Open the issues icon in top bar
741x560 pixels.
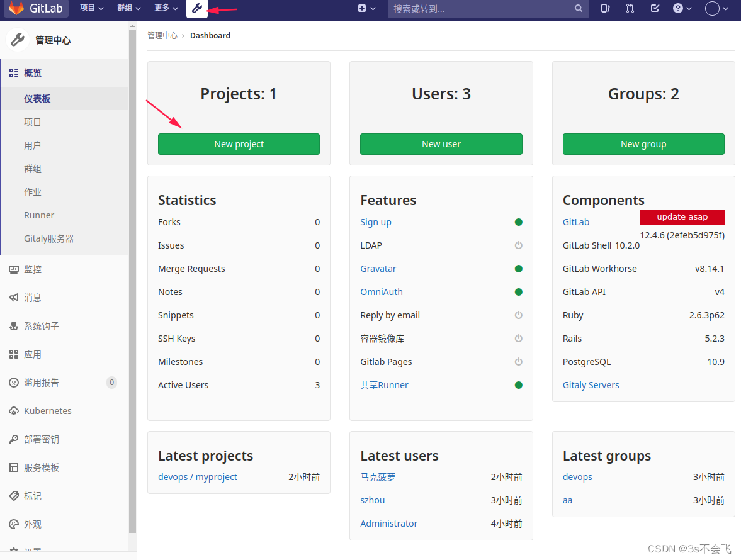click(605, 9)
